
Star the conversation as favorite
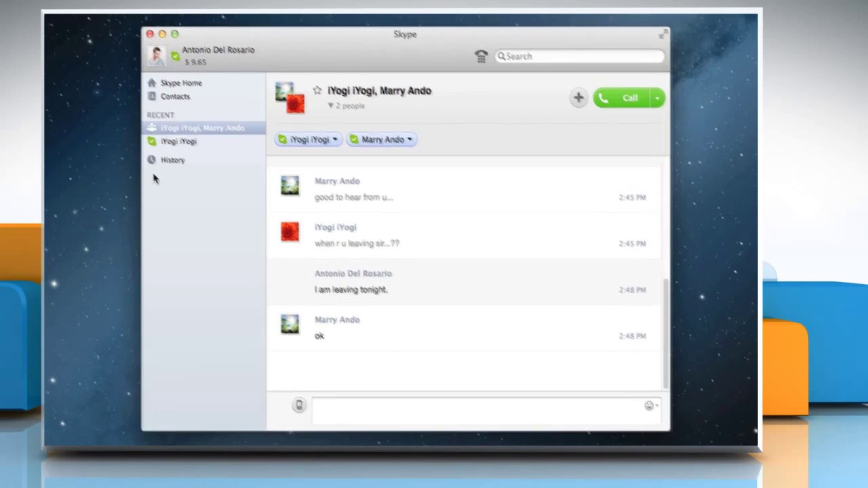click(x=317, y=90)
